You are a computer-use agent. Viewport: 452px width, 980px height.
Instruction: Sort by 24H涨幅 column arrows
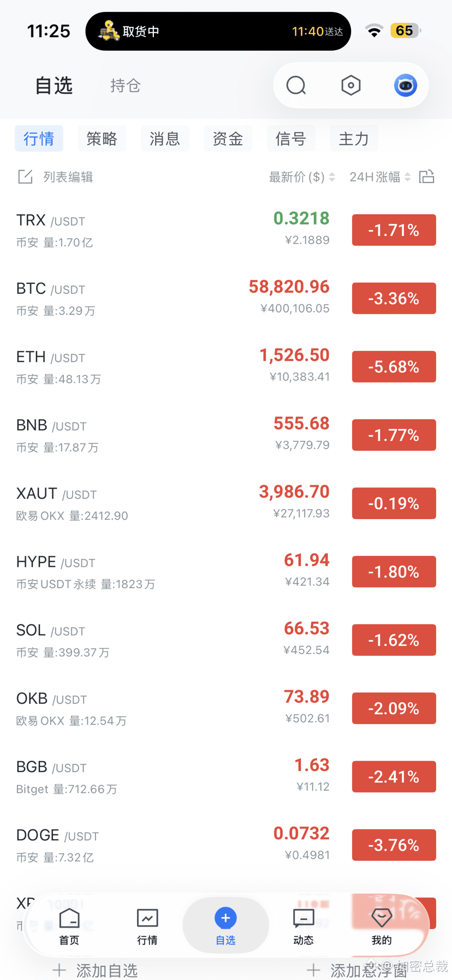point(407,177)
